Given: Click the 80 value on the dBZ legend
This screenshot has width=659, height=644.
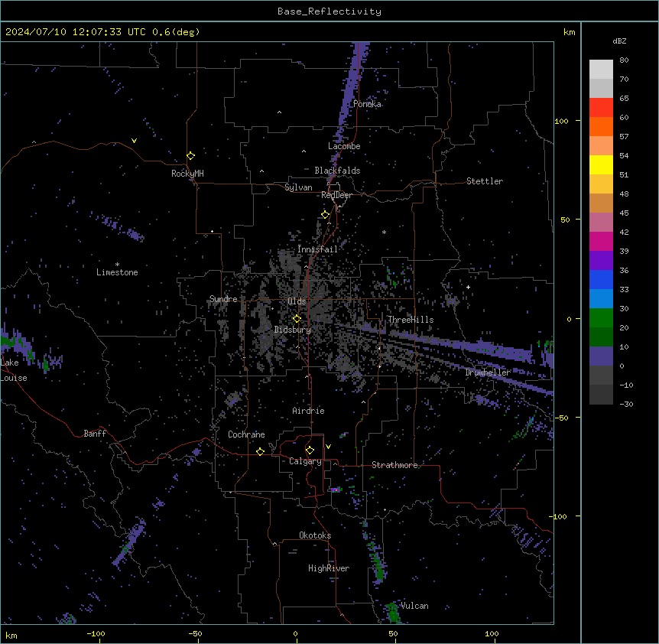Looking at the screenshot, I should [624, 60].
